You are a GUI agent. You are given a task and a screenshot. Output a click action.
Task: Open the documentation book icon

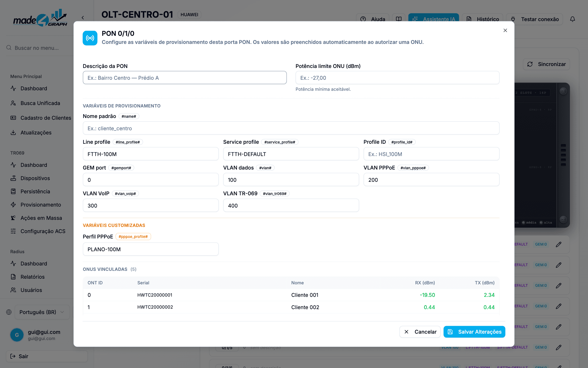(399, 19)
